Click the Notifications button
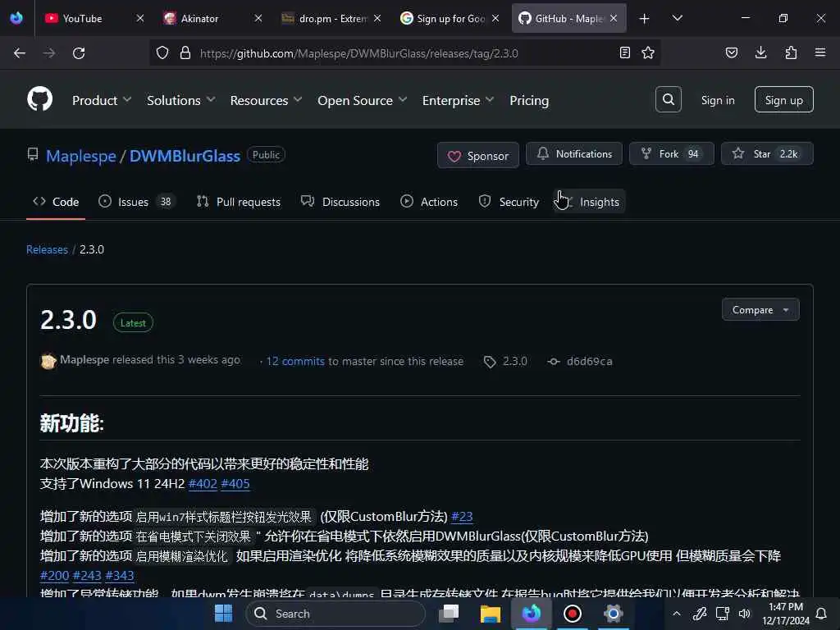Screen dimensions: 840x630 (574, 153)
